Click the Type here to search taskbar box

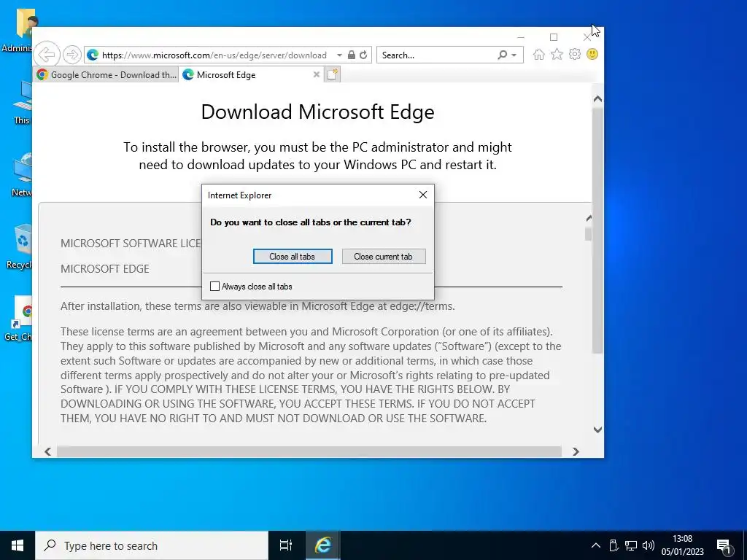pyautogui.click(x=152, y=545)
